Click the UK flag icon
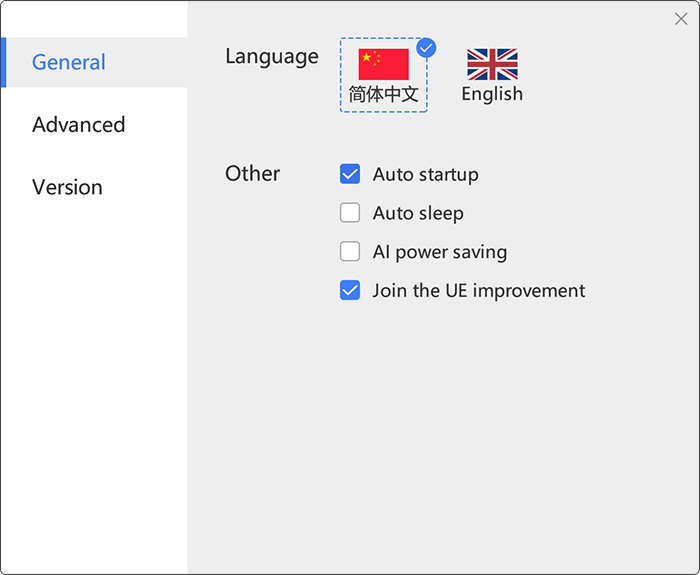 coord(492,64)
